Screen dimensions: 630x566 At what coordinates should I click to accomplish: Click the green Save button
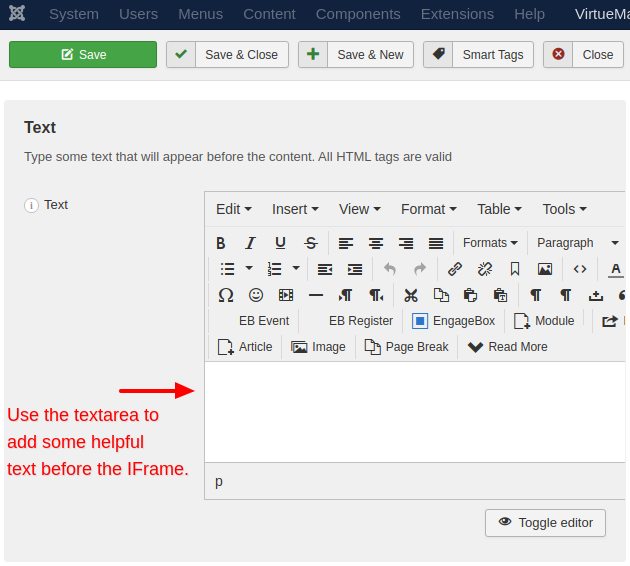[83, 55]
